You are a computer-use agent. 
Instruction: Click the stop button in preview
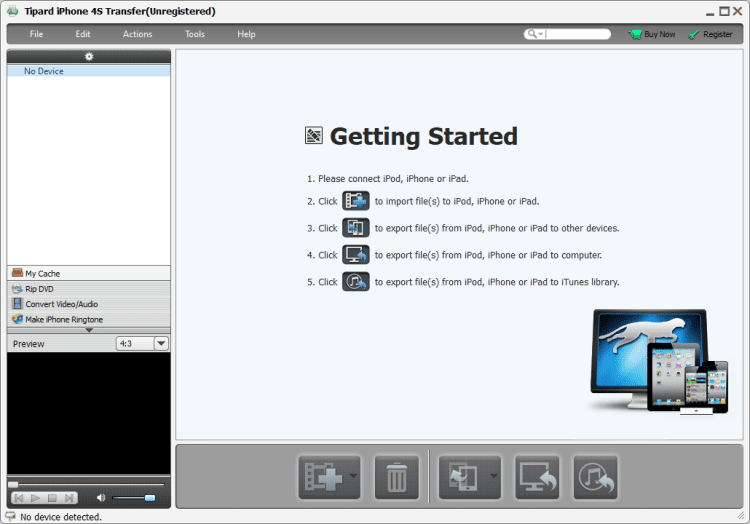point(52,498)
